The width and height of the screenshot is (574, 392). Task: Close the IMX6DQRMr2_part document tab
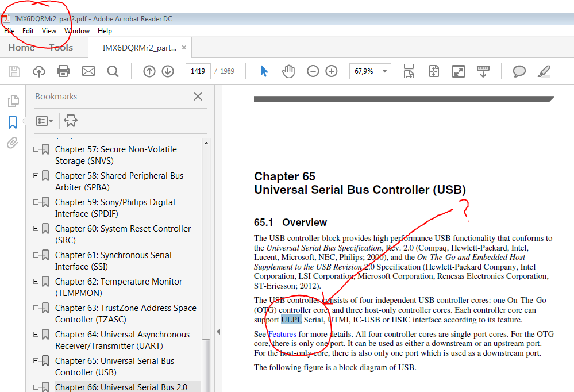184,47
